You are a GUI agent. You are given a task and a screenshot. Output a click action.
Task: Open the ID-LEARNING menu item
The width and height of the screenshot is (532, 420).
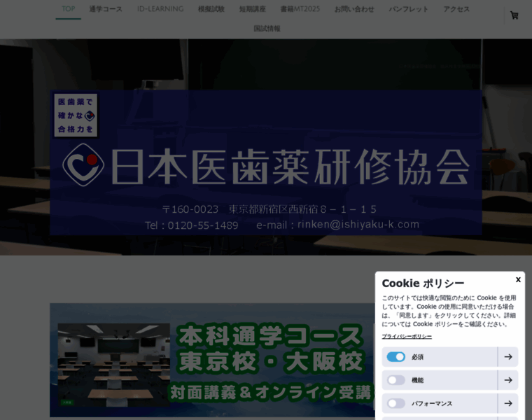(x=160, y=9)
